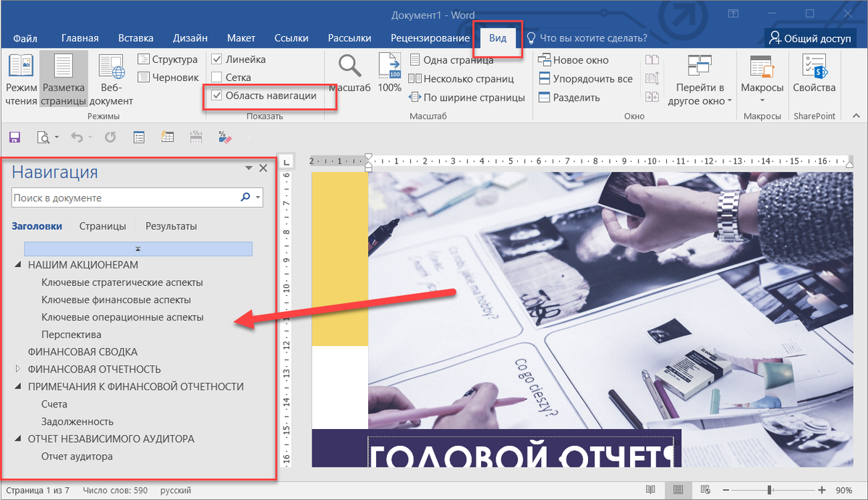Switch to Черновик draft view
This screenshot has height=500, width=868.
pos(169,77)
